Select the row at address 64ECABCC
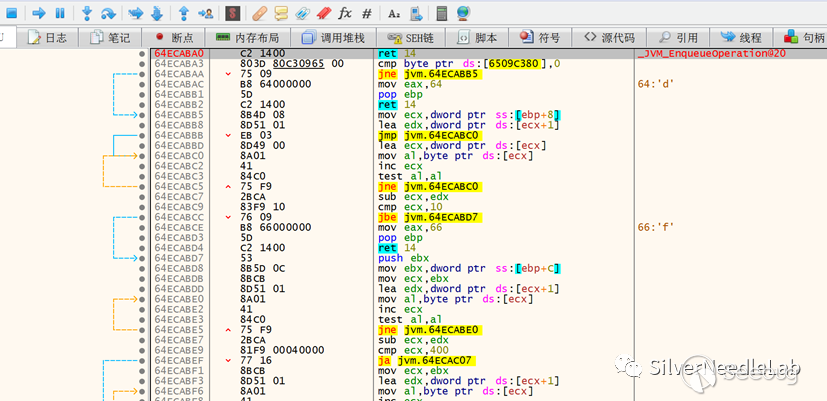Screen dimensions: 827x401 180,217
